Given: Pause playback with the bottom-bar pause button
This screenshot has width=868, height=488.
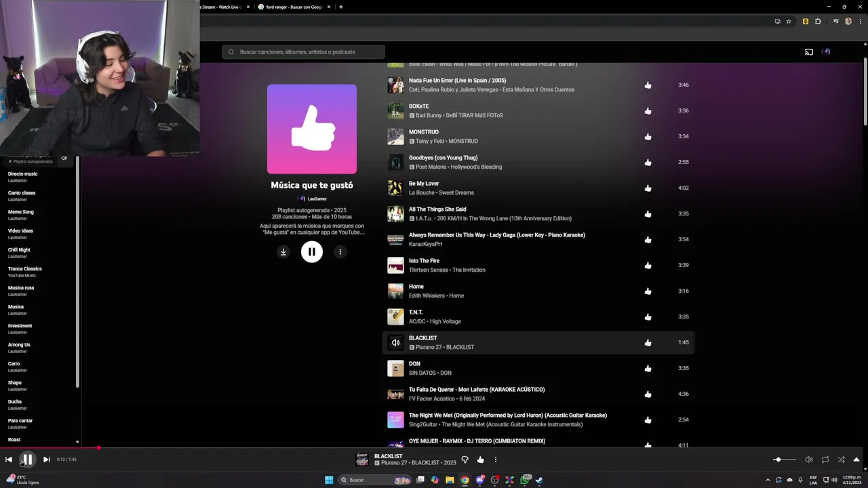Looking at the screenshot, I should coord(28,460).
